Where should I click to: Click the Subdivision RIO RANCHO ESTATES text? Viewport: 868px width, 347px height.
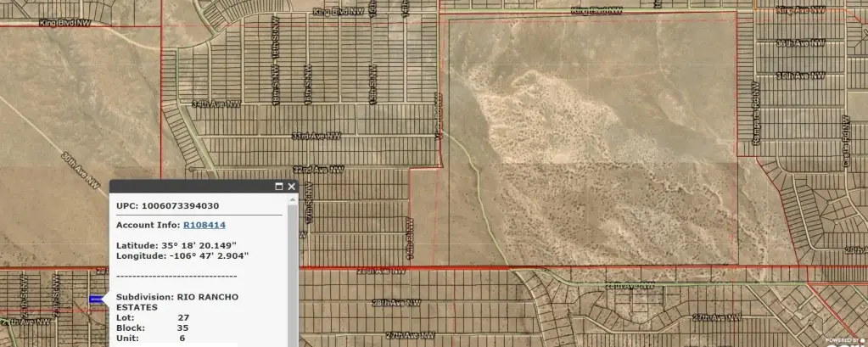[x=177, y=301]
